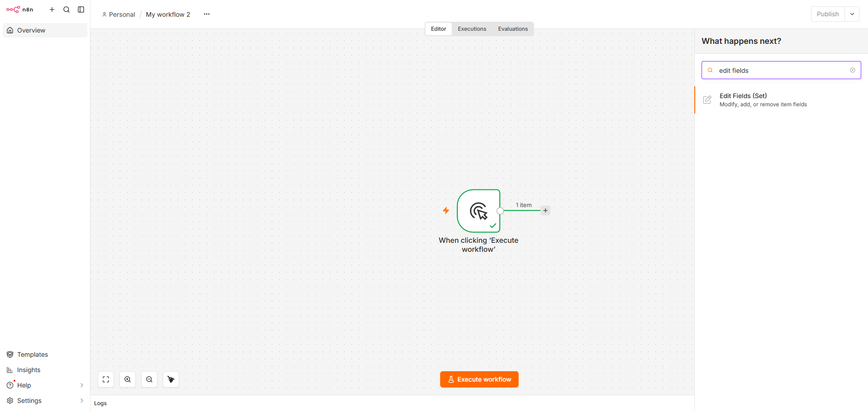
Task: Select the manual trigger node
Action: coord(479,211)
